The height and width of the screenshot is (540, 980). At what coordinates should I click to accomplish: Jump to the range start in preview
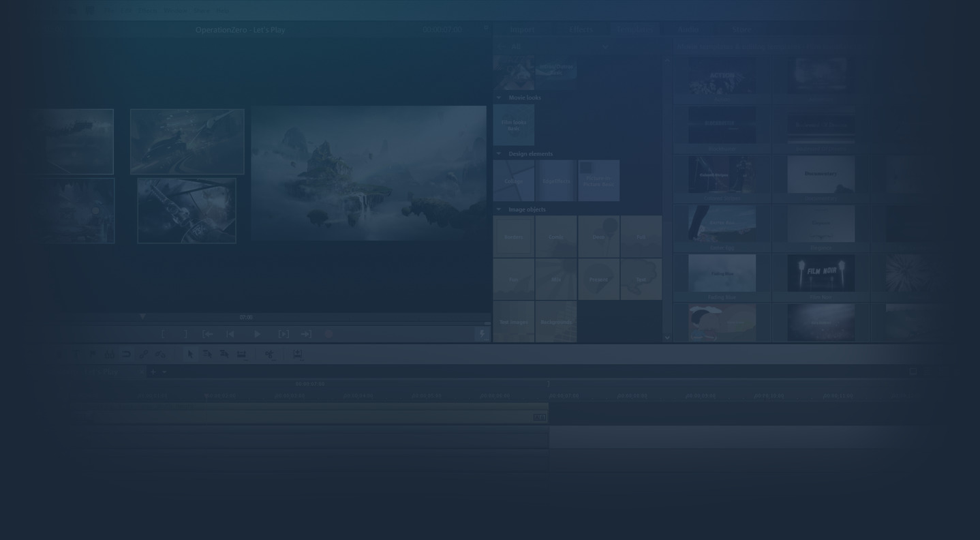click(x=208, y=334)
